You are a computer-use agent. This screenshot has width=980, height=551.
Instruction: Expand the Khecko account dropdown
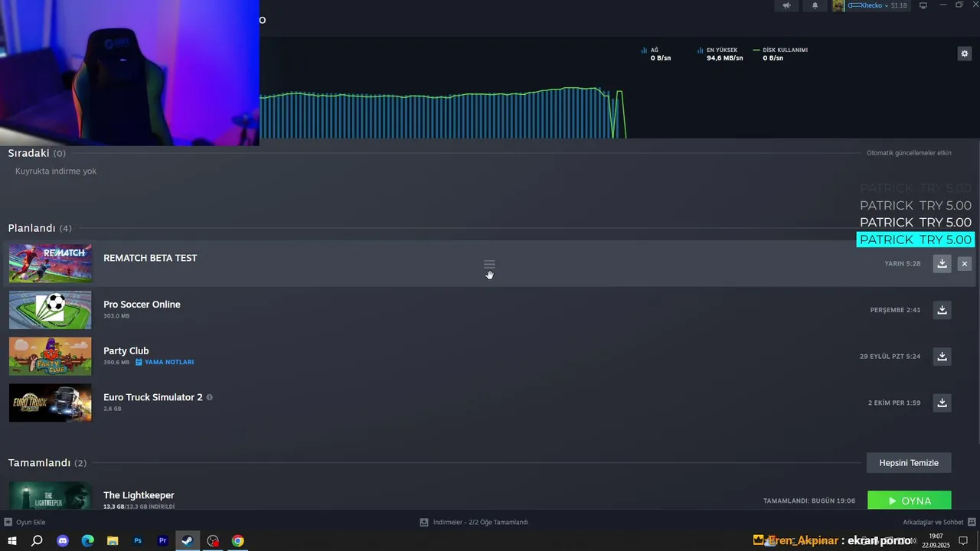pyautogui.click(x=867, y=5)
